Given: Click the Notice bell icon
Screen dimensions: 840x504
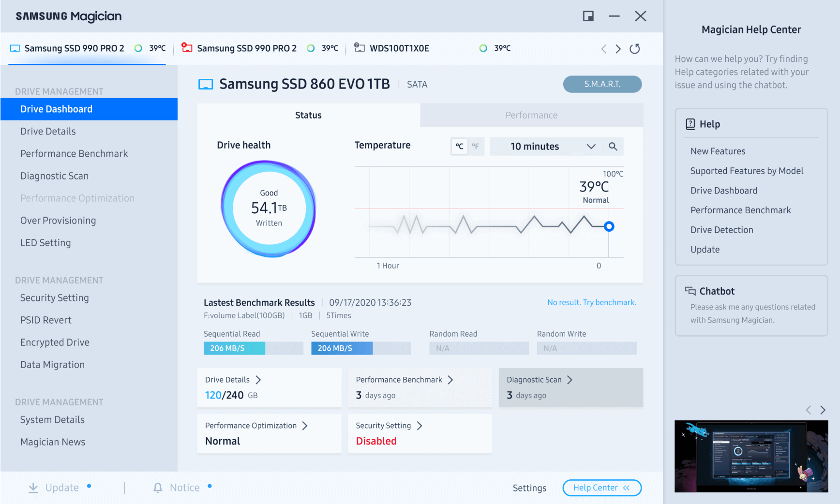Looking at the screenshot, I should coord(158,488).
